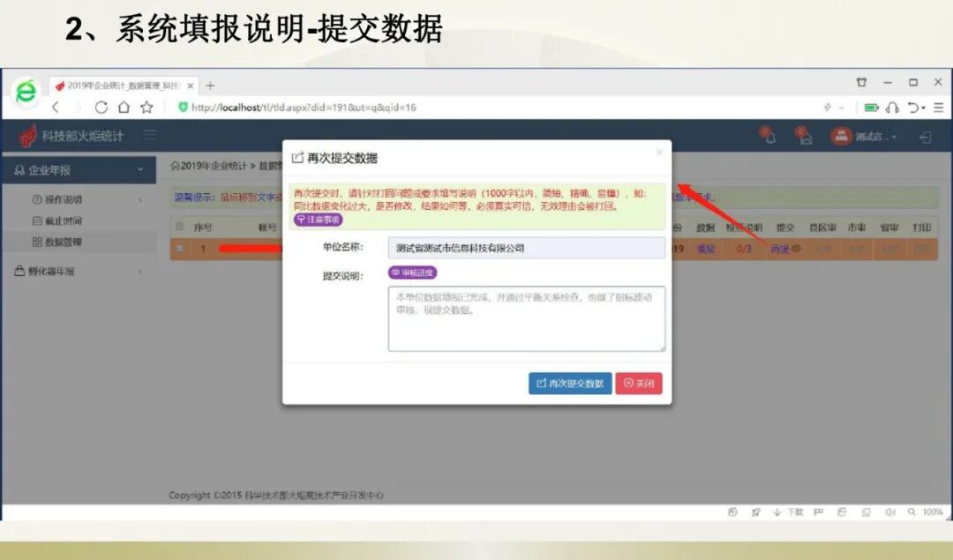Open a new browser tab with plus
The width and height of the screenshot is (953, 560).
tap(210, 86)
